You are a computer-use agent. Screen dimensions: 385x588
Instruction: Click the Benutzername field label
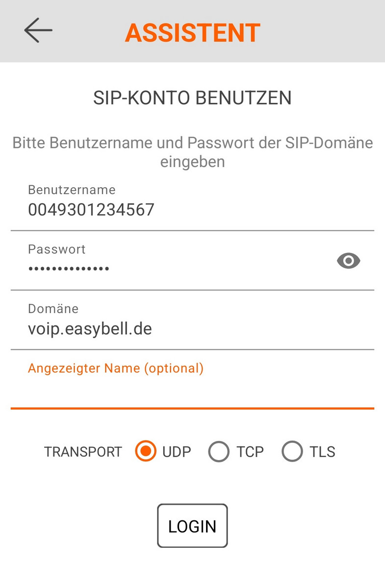[72, 190]
